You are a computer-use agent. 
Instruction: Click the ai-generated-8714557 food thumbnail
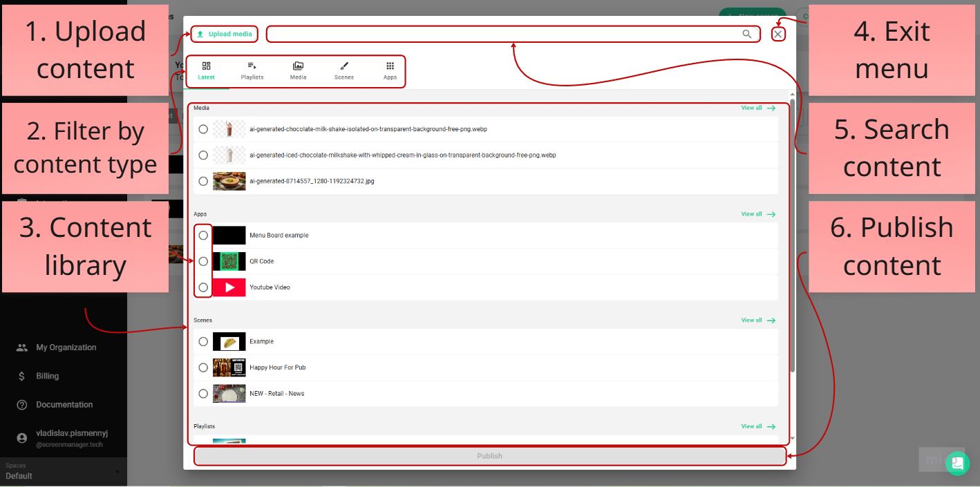click(229, 181)
